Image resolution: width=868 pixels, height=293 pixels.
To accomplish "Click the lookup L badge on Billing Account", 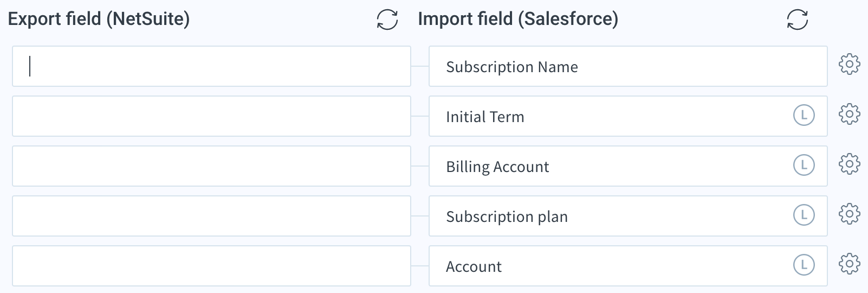I will pos(804,165).
